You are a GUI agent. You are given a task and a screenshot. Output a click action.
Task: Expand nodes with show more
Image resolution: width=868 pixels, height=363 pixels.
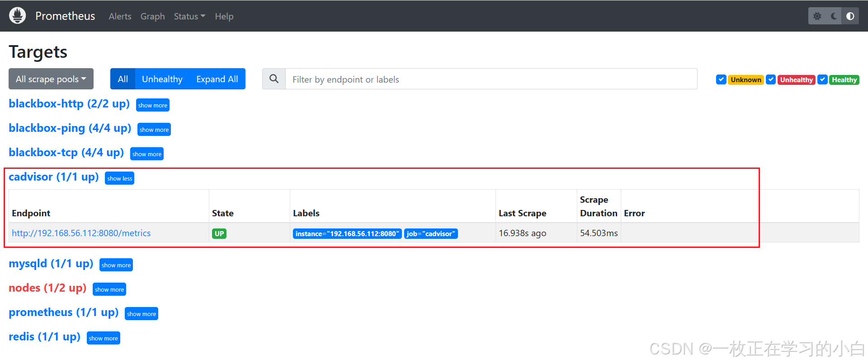(109, 289)
